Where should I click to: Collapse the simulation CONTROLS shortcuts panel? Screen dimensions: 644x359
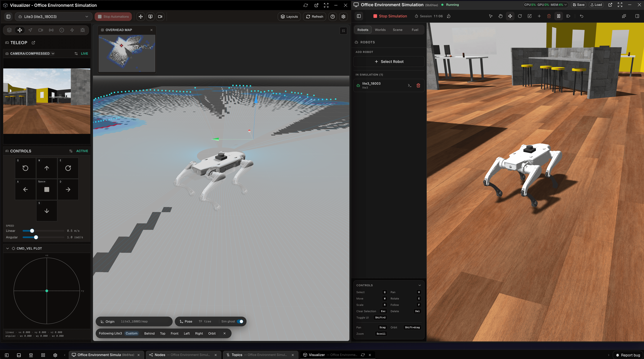[x=419, y=285]
